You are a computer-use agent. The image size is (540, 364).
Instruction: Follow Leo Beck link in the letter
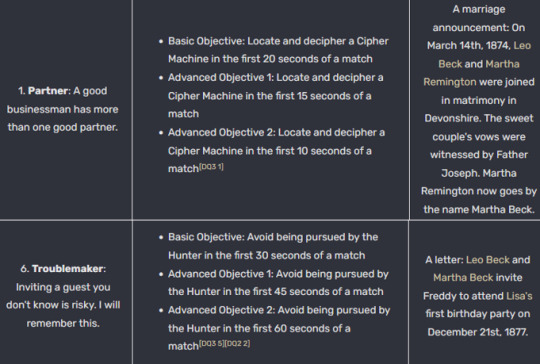(x=488, y=260)
